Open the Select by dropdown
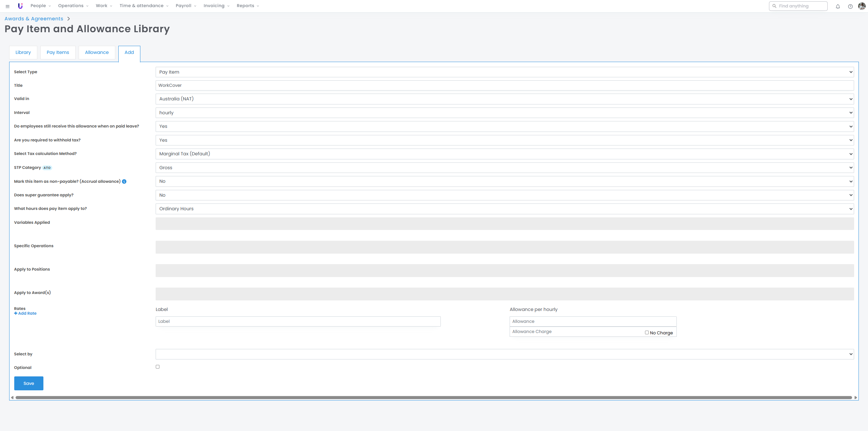 505,354
